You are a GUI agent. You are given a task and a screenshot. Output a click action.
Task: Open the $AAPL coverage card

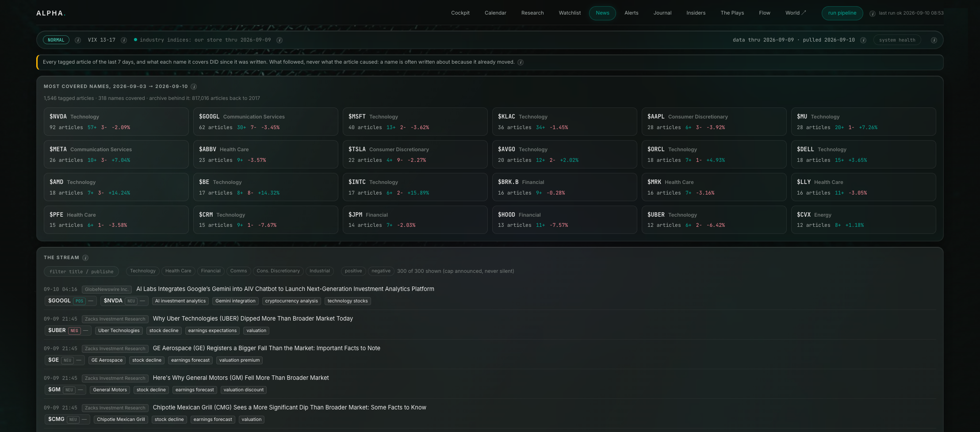[714, 122]
